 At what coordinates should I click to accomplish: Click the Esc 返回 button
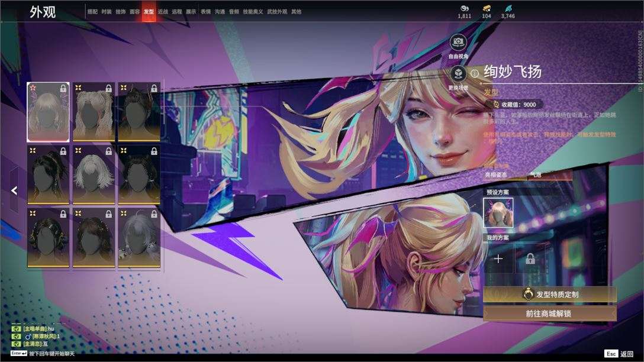tap(619, 353)
